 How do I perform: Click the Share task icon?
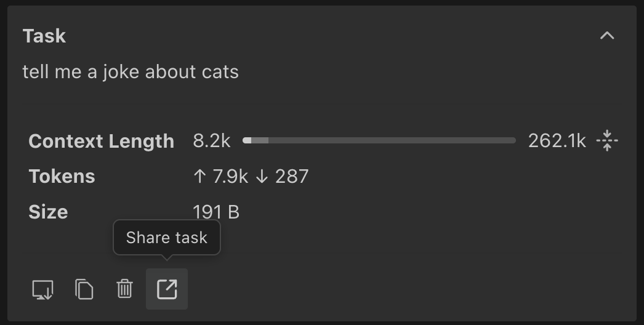pyautogui.click(x=167, y=289)
